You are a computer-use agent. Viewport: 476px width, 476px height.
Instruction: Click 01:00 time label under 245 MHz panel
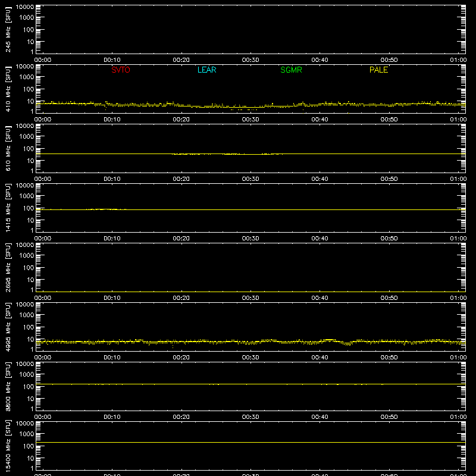(458, 60)
